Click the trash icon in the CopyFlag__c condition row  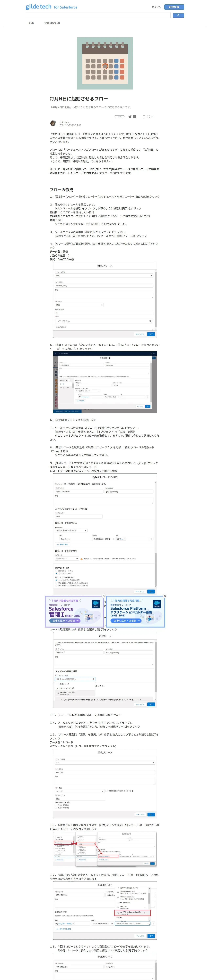[x=151, y=539]
